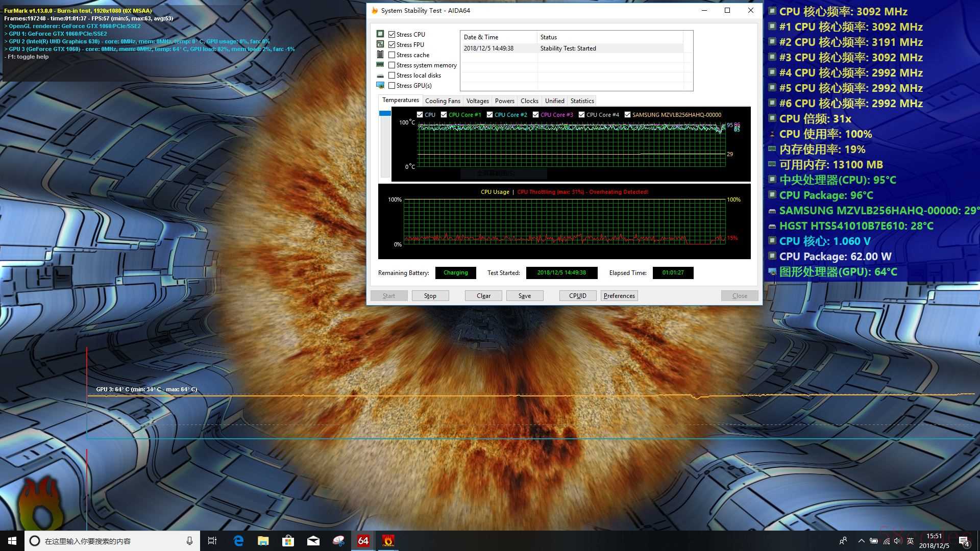Click the taskbar clock showing 15:51
The height and width of the screenshot is (551, 980).
(x=934, y=541)
